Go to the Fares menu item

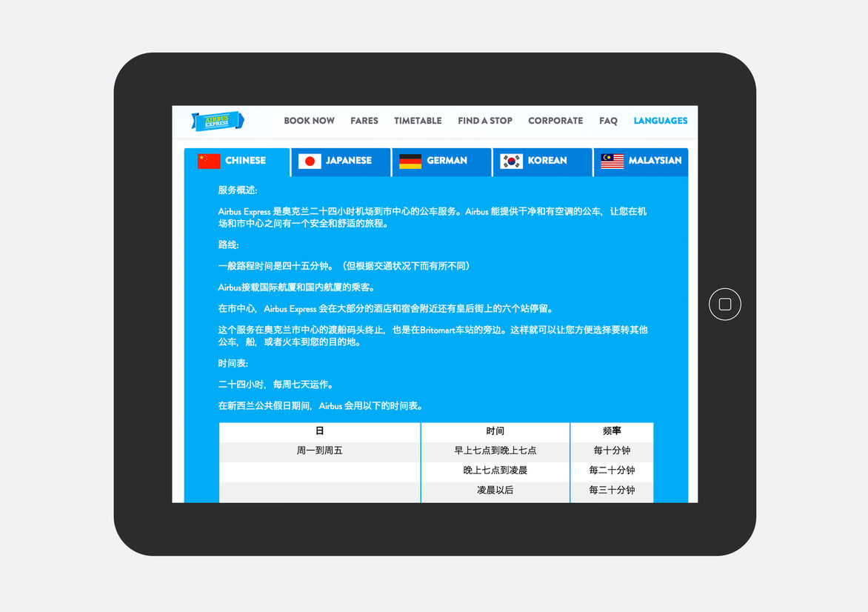click(x=364, y=121)
